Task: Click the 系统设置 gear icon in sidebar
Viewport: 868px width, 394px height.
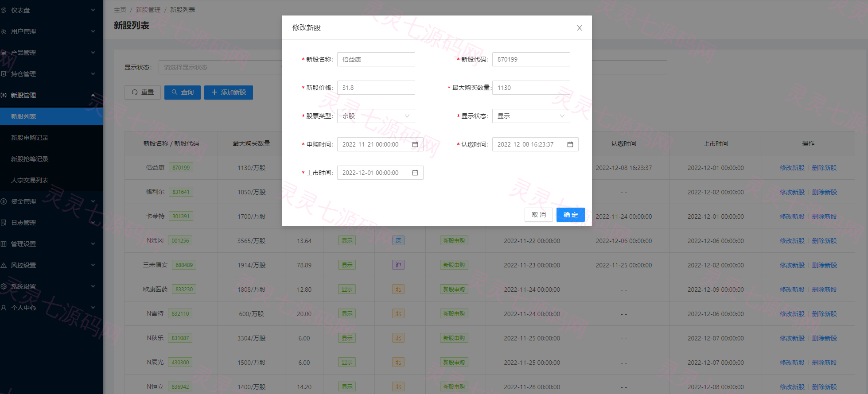Action: click(x=4, y=286)
